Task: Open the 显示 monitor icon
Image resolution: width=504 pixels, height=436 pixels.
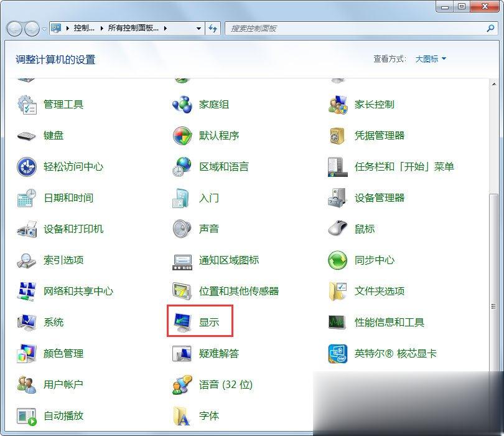Action: click(182, 323)
